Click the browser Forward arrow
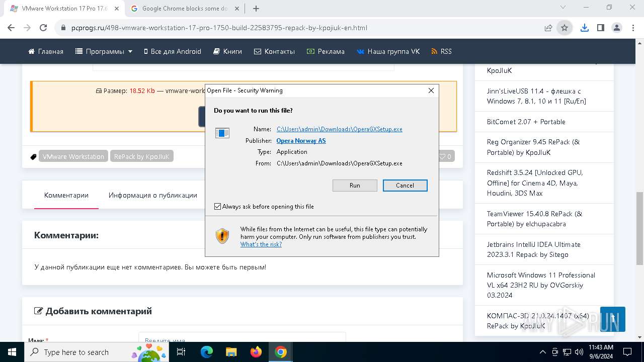644x362 pixels. [27, 28]
